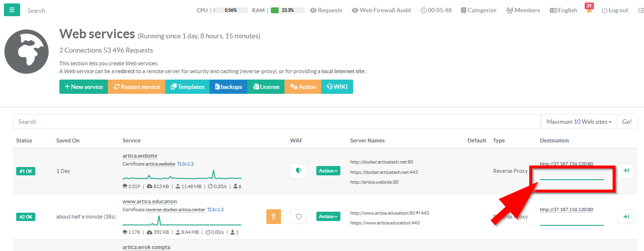The image size is (644, 251).
Task: Open the hamburger menu button
Action: [12, 10]
